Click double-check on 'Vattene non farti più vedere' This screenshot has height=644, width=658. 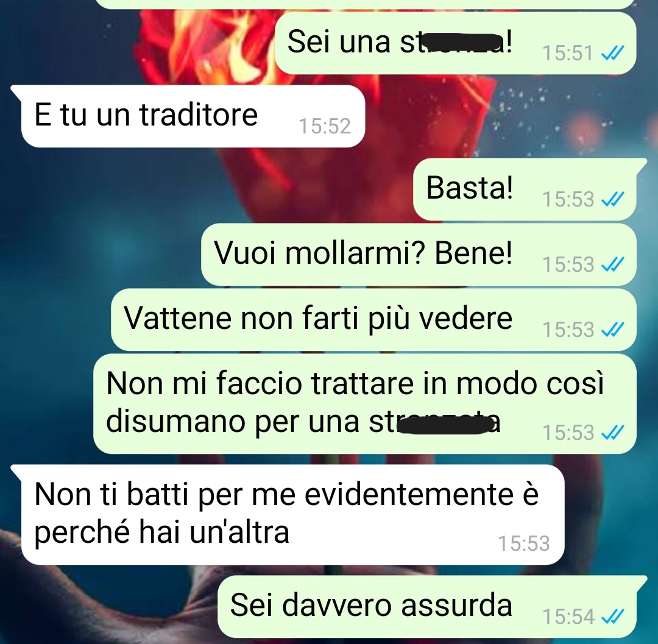pyautogui.click(x=613, y=330)
